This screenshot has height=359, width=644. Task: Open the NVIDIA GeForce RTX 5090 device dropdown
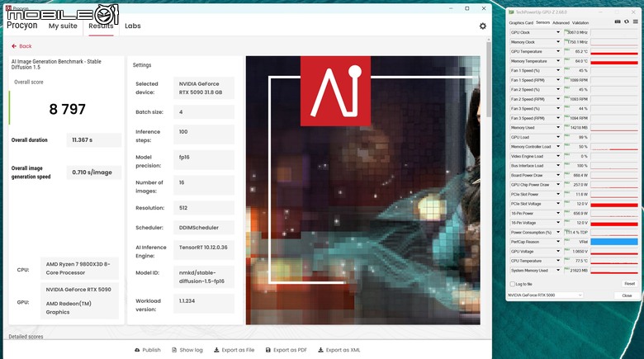[546, 295]
